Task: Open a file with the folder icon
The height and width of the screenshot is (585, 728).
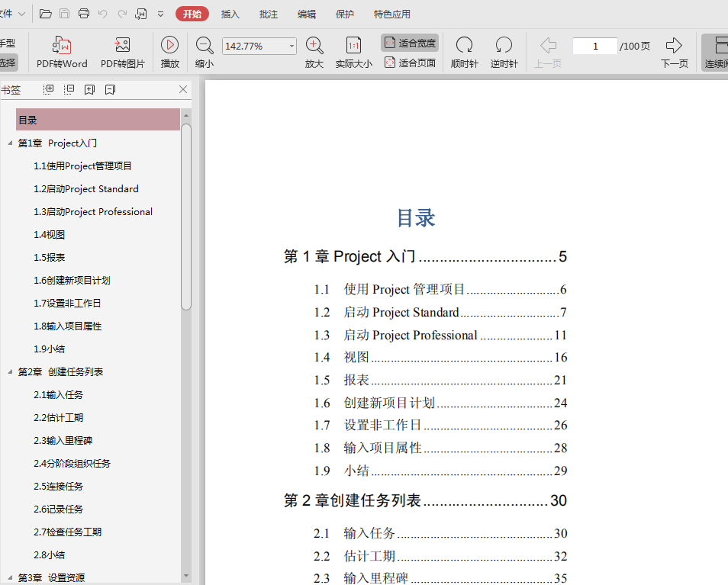Action: (x=46, y=14)
